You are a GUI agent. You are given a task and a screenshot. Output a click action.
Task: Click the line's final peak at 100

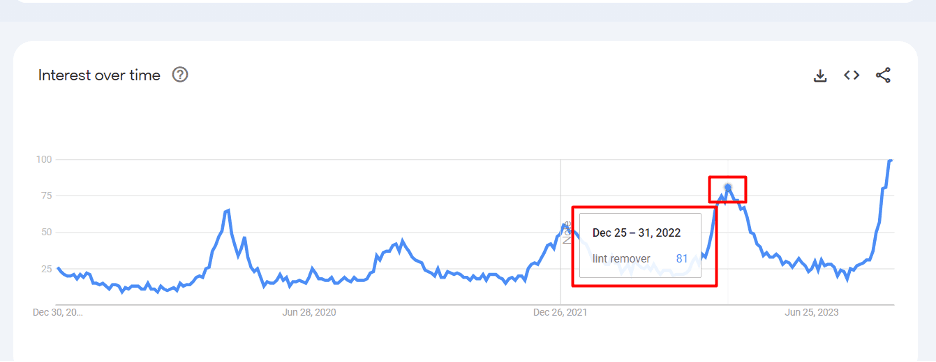coord(890,160)
